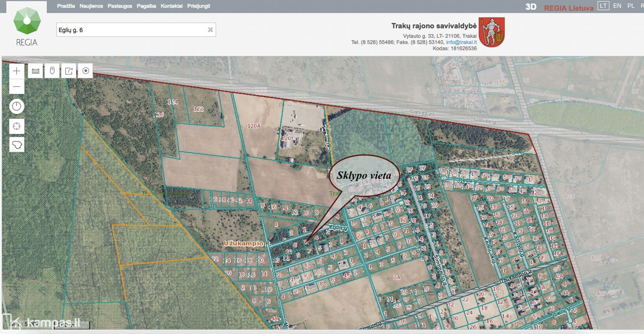Switch to the 3D map view
Viewport: 644px width, 334px height.
pos(531,7)
